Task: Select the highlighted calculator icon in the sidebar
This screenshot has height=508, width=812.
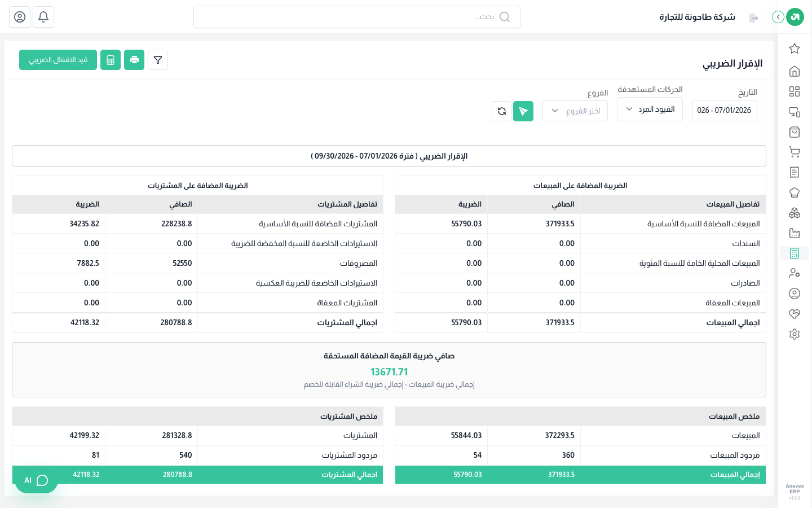Action: [x=795, y=253]
